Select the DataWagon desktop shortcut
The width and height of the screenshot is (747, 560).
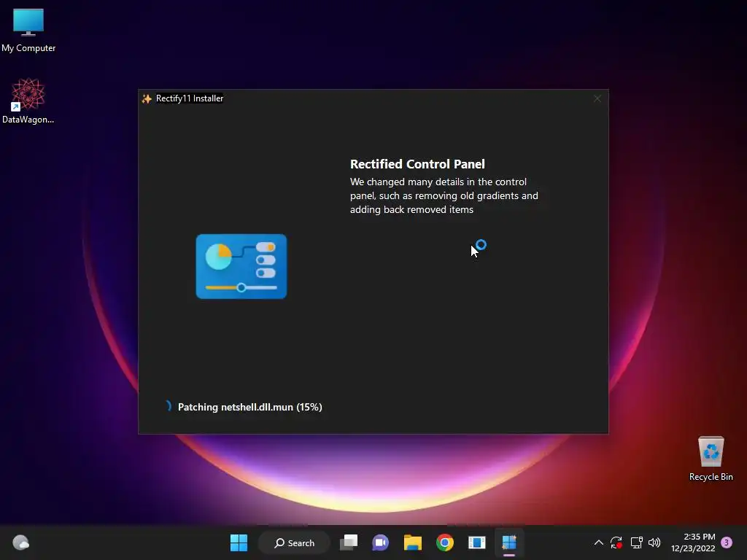point(28,101)
